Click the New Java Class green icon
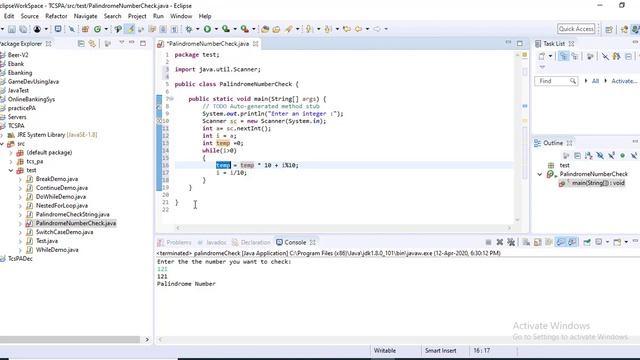The height and width of the screenshot is (360, 640). pyautogui.click(x=97, y=29)
